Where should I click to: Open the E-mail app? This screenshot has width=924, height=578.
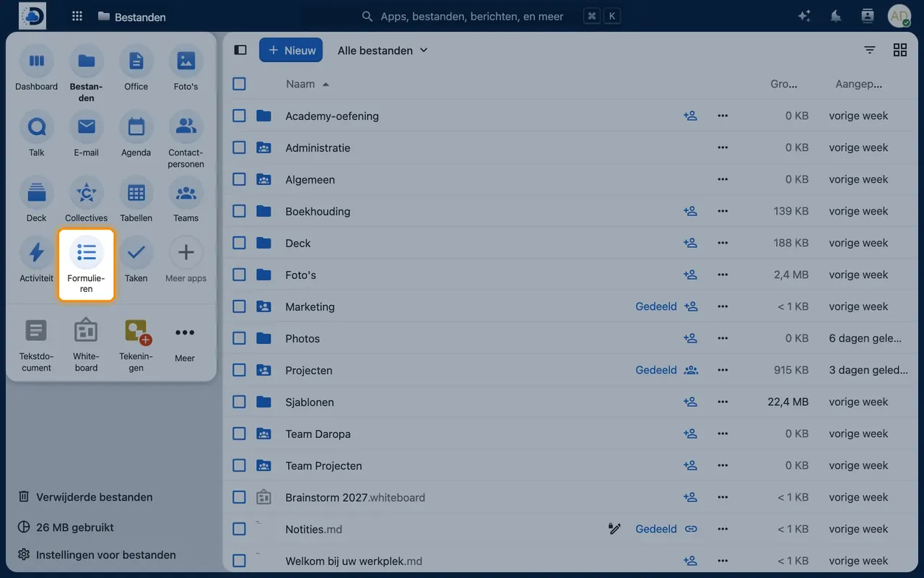tap(86, 134)
